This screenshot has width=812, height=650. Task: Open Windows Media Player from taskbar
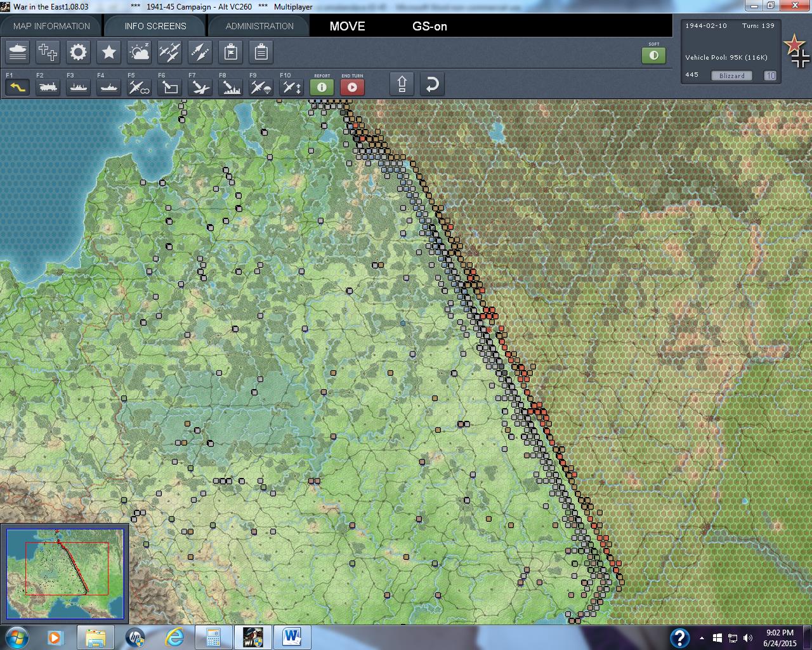click(55, 637)
